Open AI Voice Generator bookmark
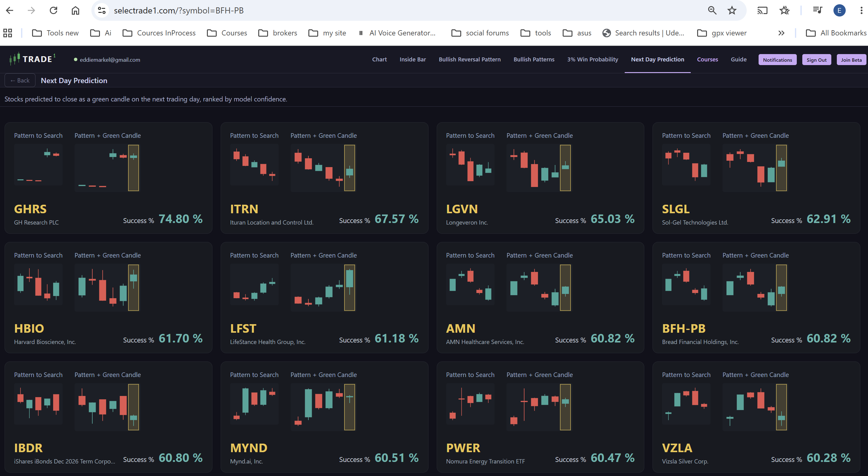Screen dimensions: 868x476 pyautogui.click(x=397, y=33)
